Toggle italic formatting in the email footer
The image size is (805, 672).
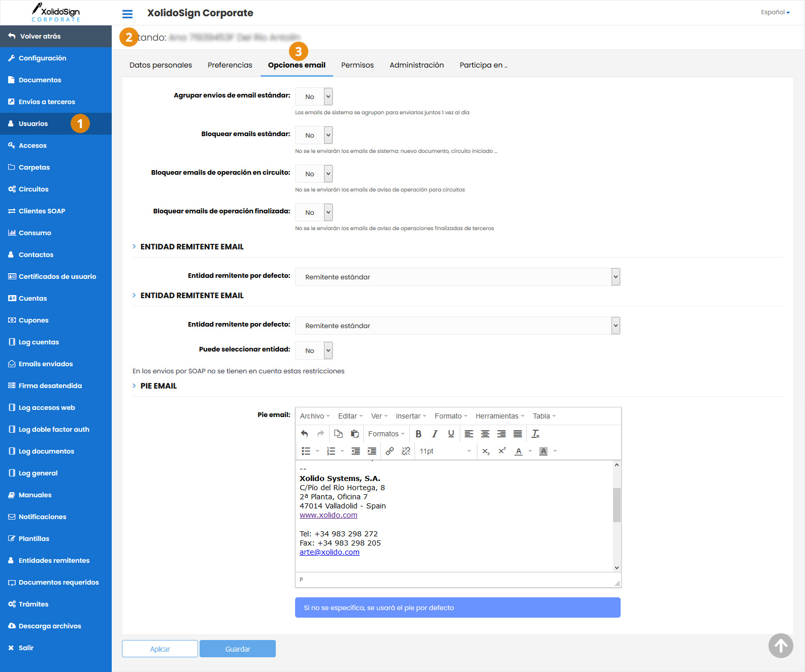[x=435, y=434]
